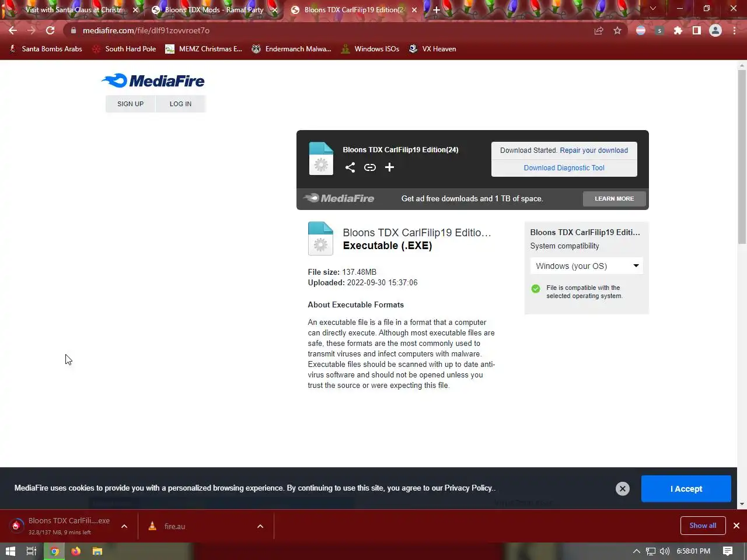Image resolution: width=747 pixels, height=560 pixels.
Task: Click the copy link chain icon
Action: coord(370,167)
